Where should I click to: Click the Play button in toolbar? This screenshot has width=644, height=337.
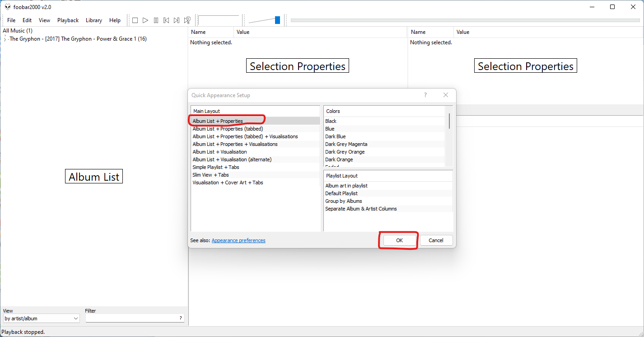click(x=145, y=20)
